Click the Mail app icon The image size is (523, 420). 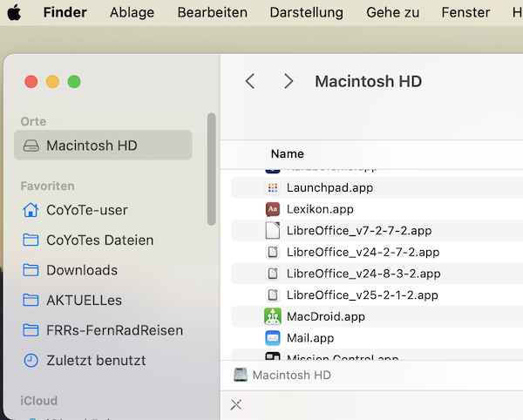[x=273, y=338]
